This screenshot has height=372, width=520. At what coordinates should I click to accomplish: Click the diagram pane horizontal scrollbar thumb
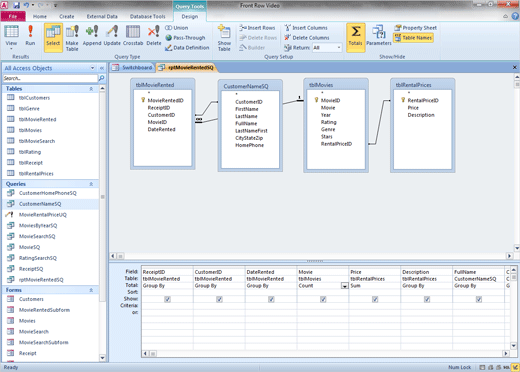tap(120, 256)
